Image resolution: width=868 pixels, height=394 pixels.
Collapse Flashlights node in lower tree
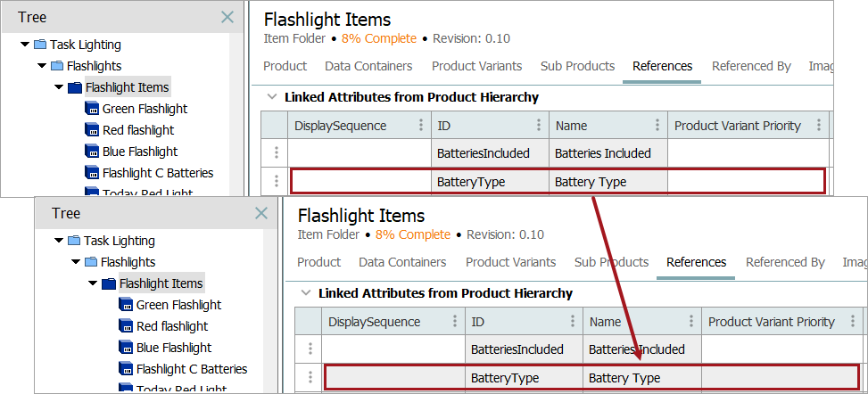75,262
